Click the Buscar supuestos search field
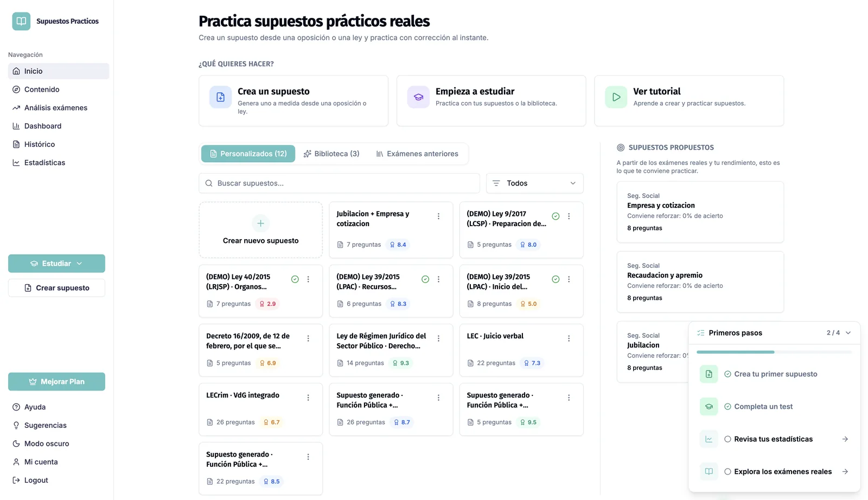868x500 pixels. [x=339, y=183]
